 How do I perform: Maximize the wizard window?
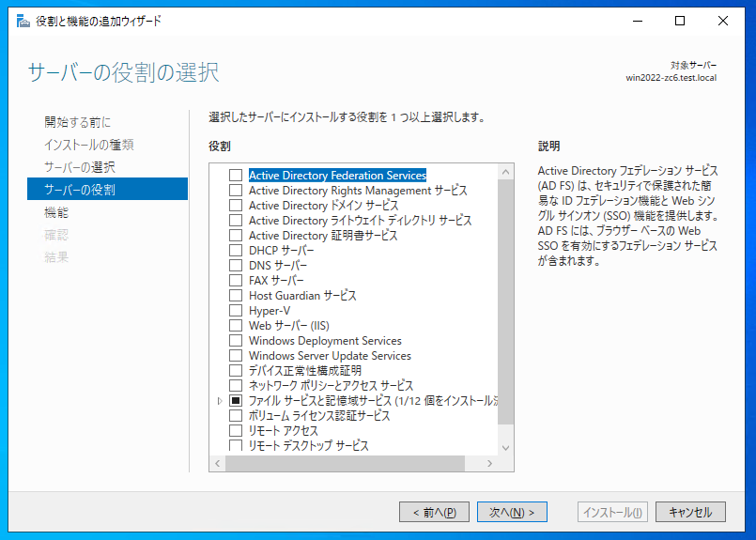[x=680, y=21]
